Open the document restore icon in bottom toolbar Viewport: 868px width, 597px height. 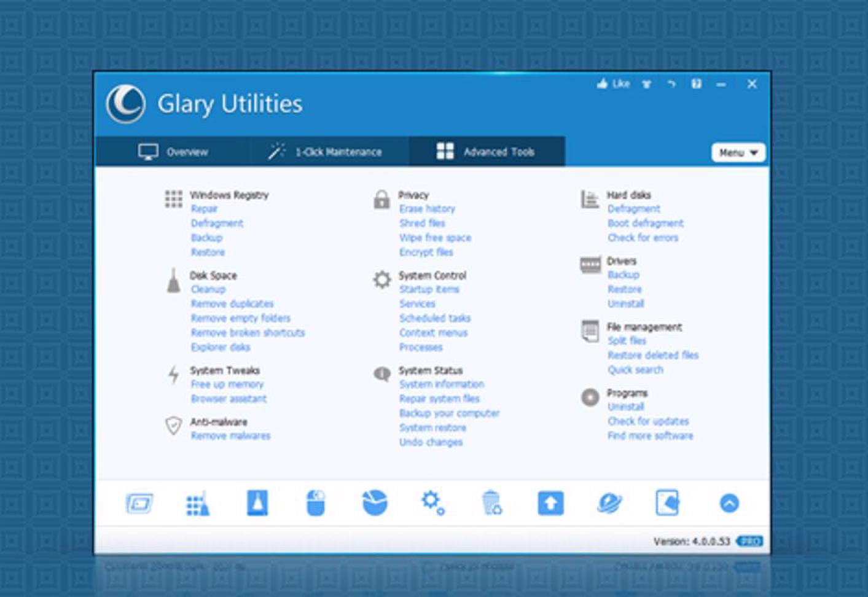[x=667, y=503]
